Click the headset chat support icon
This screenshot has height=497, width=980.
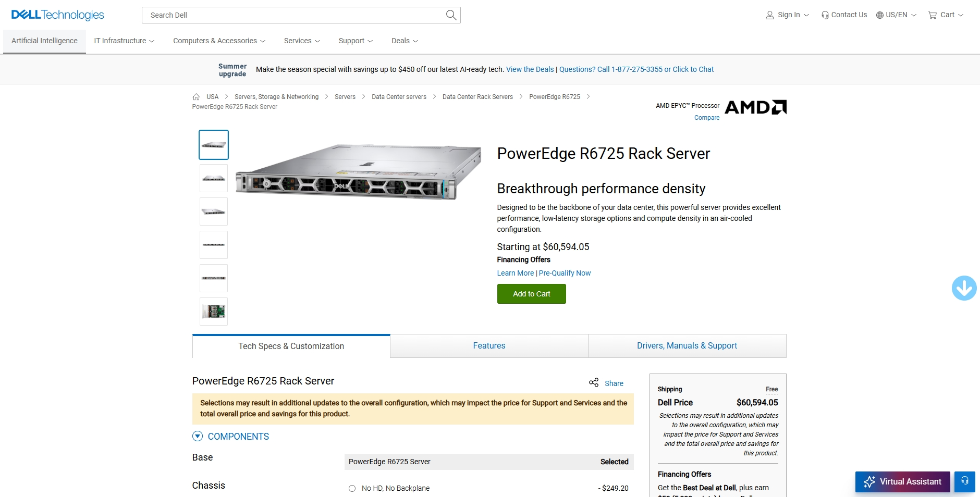pyautogui.click(x=965, y=481)
